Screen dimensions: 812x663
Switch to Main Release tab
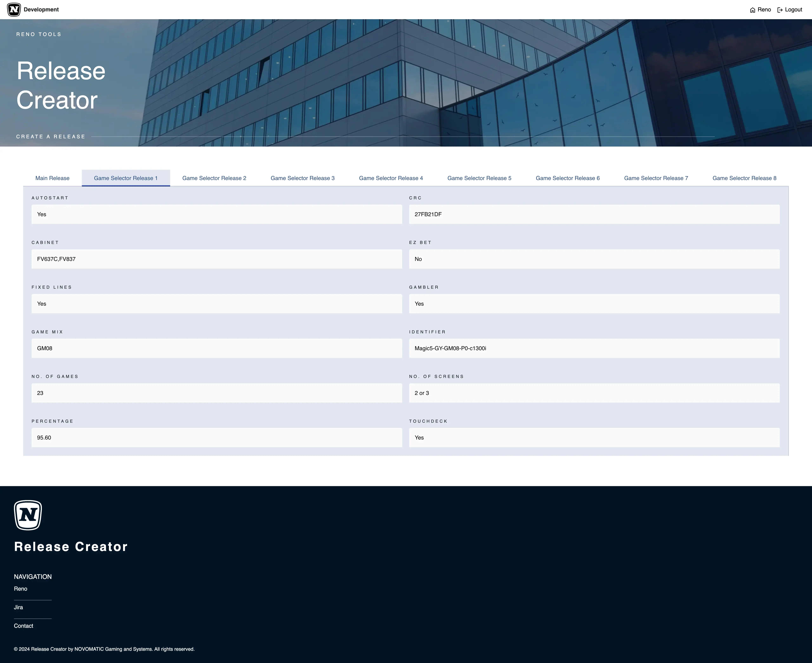click(x=52, y=178)
